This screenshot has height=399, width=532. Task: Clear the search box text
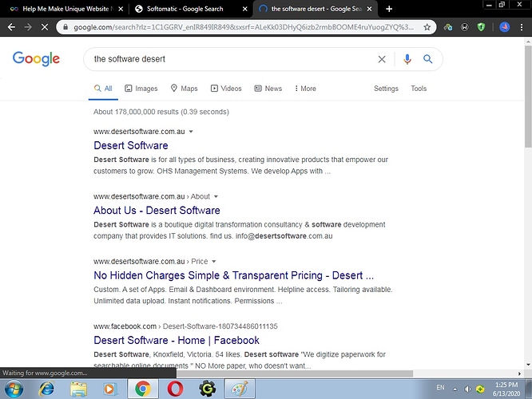point(382,59)
